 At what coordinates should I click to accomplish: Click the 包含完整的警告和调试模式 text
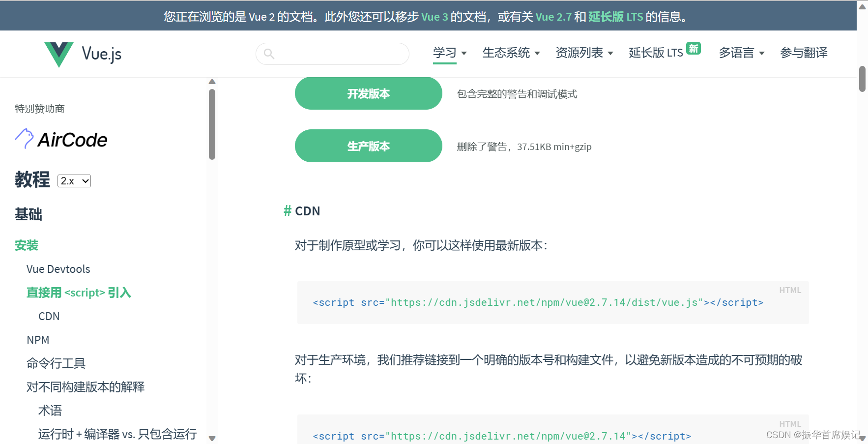(517, 94)
